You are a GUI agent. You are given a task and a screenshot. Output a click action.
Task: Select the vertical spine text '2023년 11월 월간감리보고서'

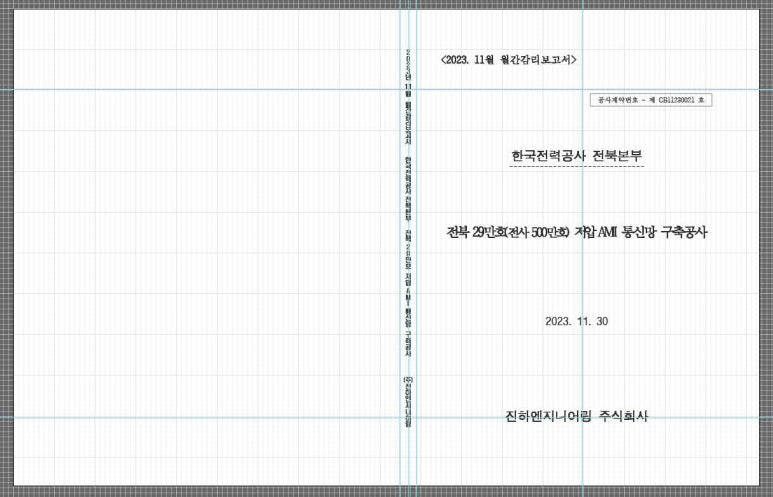(408, 97)
